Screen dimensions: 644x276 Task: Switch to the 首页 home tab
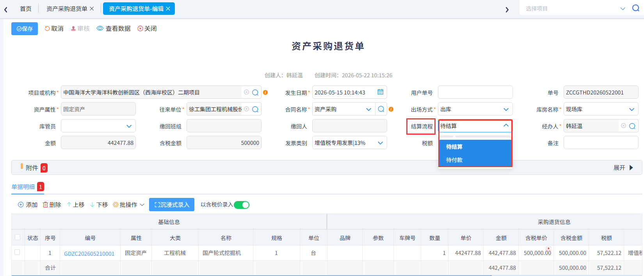point(26,9)
